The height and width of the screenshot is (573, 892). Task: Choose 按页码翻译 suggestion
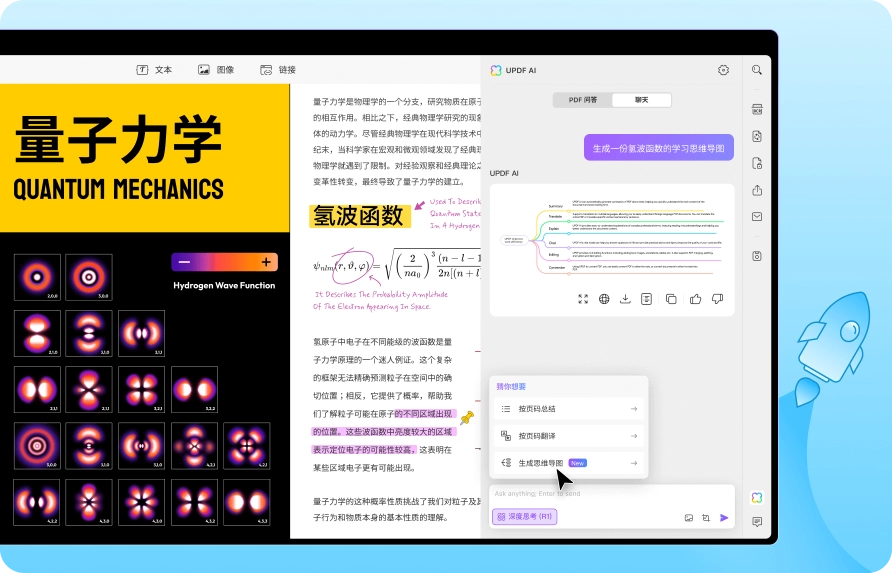pos(569,436)
